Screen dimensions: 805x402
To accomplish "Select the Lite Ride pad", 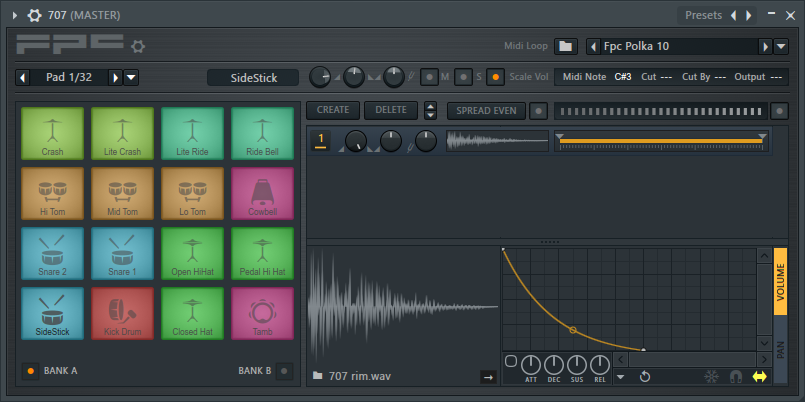I will pyautogui.click(x=193, y=133).
